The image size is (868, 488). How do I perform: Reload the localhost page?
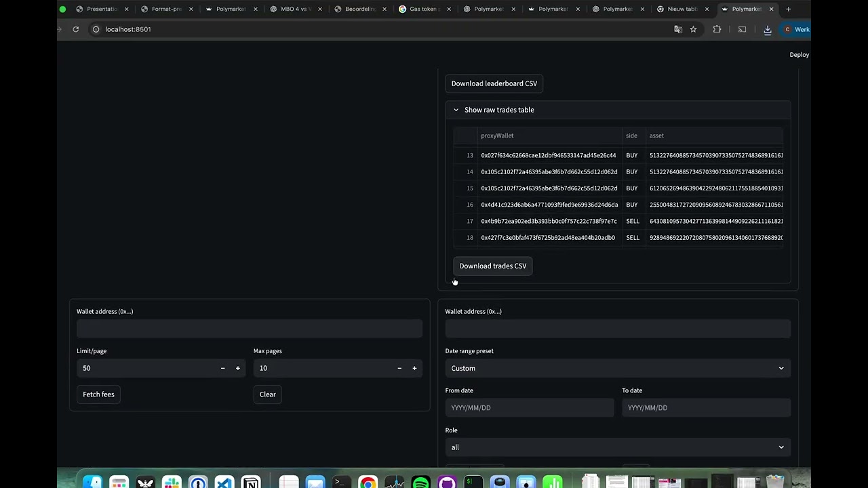pos(76,29)
